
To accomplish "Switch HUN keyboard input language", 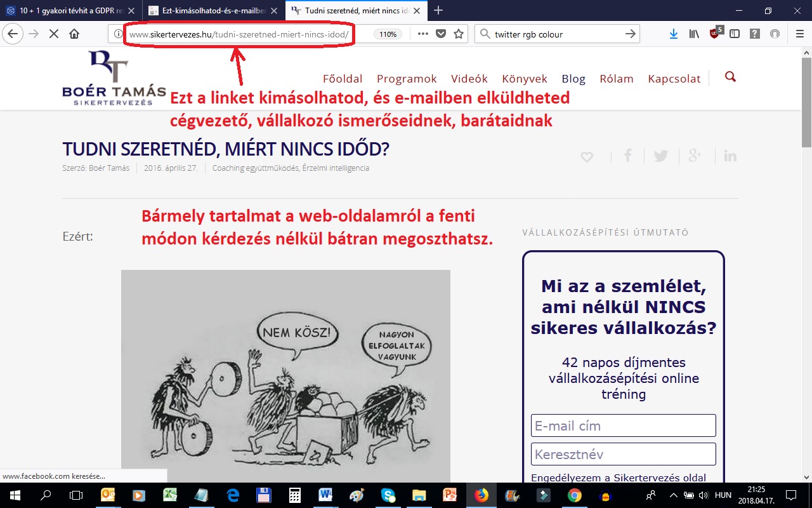I will [723, 495].
